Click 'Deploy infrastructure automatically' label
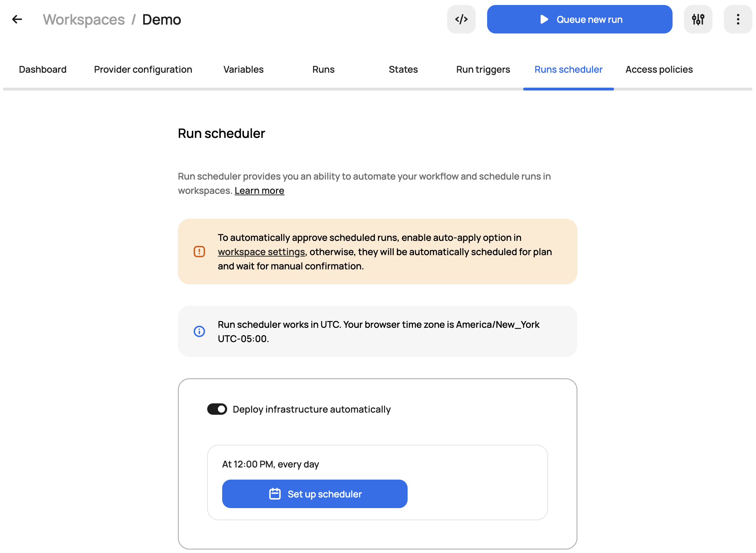The height and width of the screenshot is (553, 756). [x=312, y=409]
